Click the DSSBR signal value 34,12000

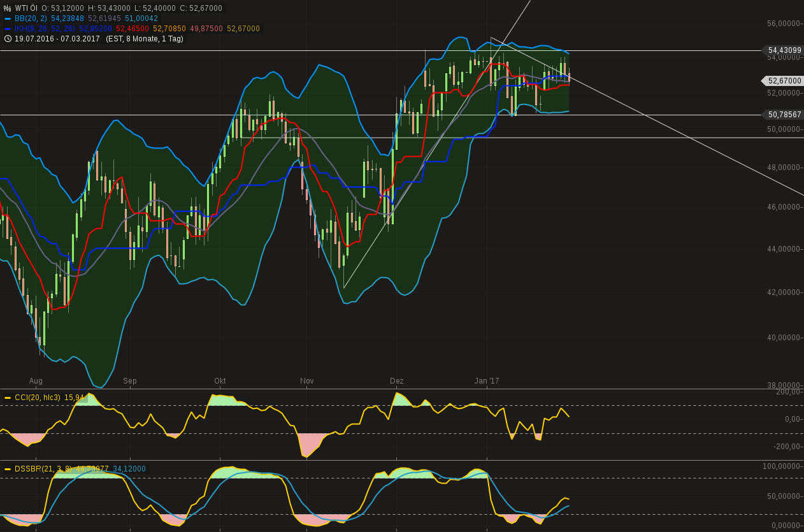129,469
